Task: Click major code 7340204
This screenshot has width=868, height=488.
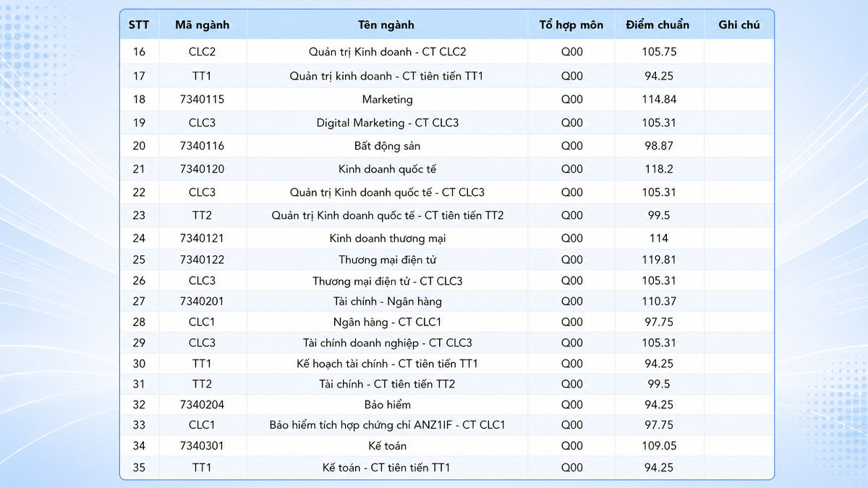Action: coord(203,404)
